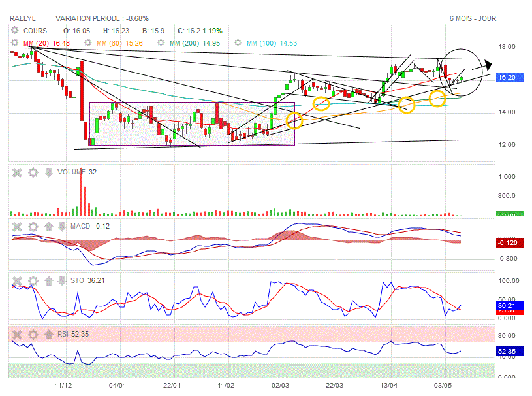Open RSI indicator settings gear
Viewport: 532px width, 396px height.
tap(33, 335)
